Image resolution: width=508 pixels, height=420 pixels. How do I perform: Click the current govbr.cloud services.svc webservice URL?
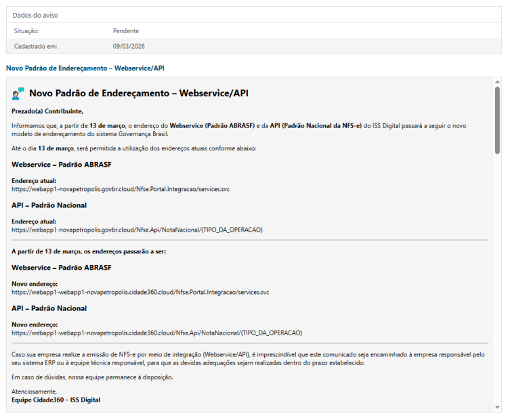pos(121,189)
